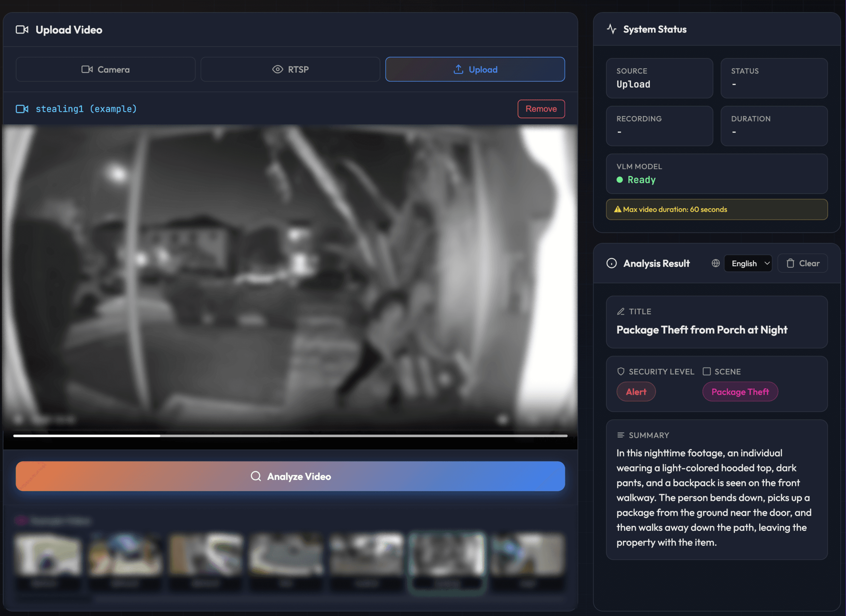Click the lines icon beside SUMMARY heading
The image size is (846, 616).
point(620,435)
